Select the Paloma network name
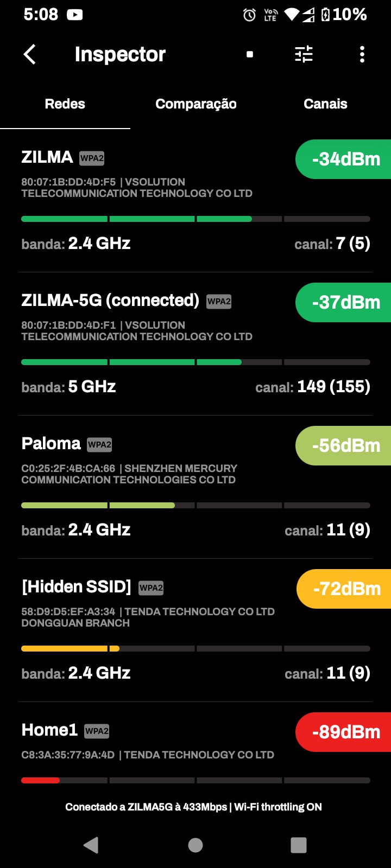 click(51, 444)
